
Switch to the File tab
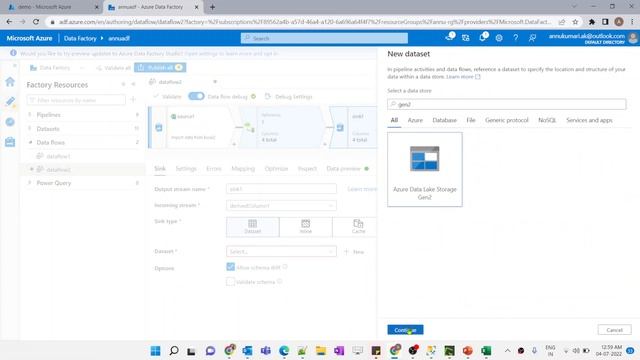(471, 120)
